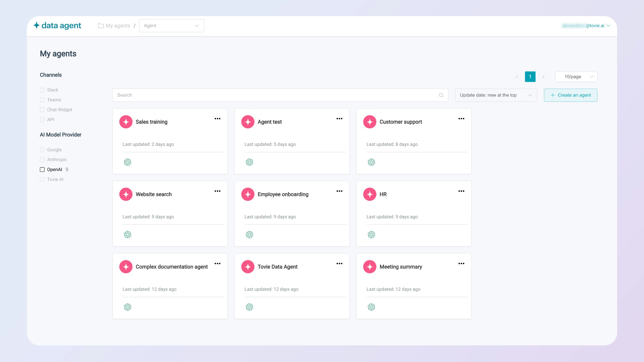Toggle the Slack channel checkbox
This screenshot has height=362, width=644.
(x=42, y=90)
